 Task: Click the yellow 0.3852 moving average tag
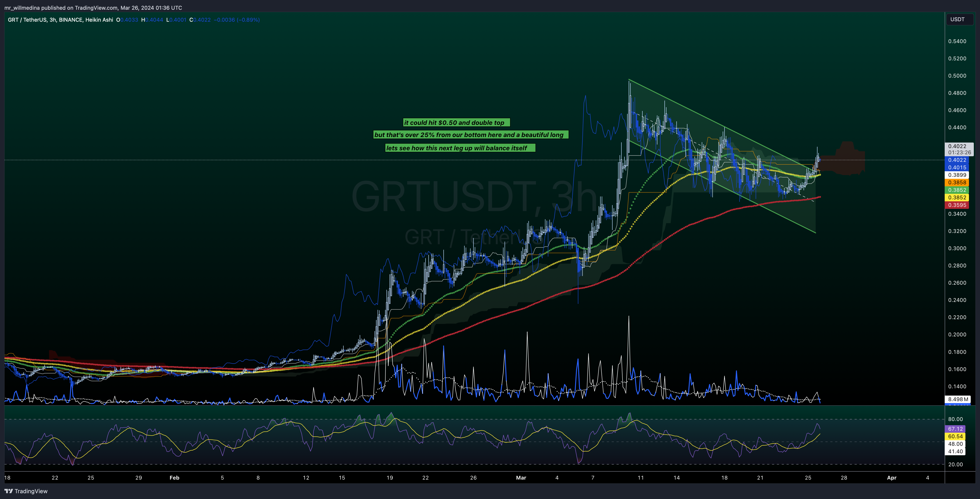[x=957, y=198]
